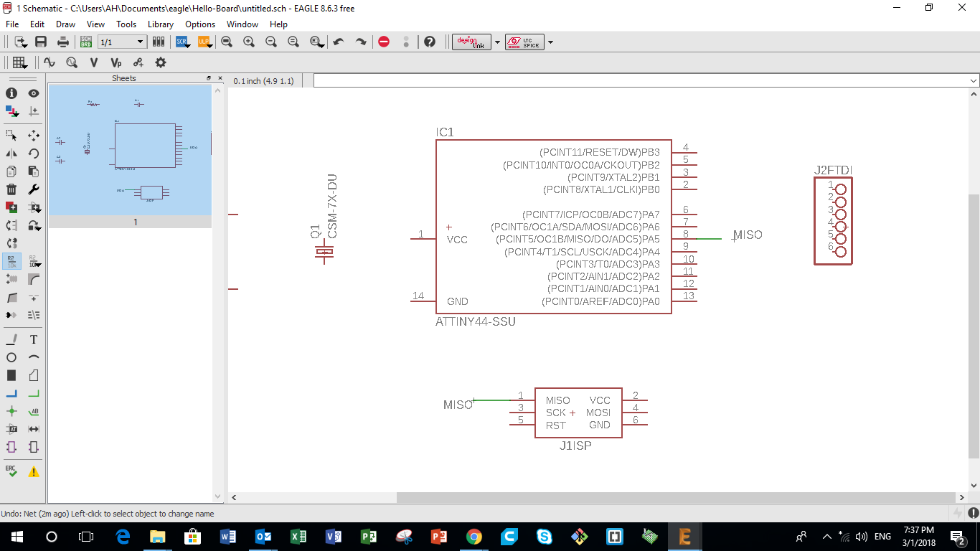
Task: Open the sheet selector 1/1 dropdown
Action: pyautogui.click(x=122, y=42)
